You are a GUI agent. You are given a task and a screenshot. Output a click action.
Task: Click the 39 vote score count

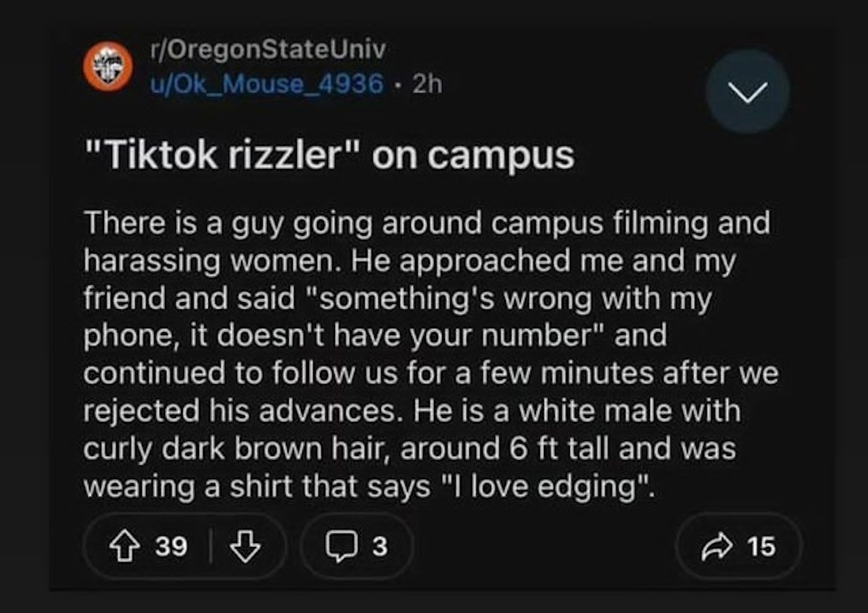pyautogui.click(x=171, y=547)
